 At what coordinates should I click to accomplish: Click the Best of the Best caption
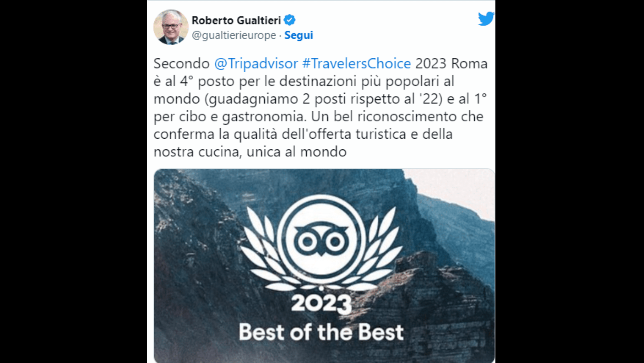coord(321,332)
